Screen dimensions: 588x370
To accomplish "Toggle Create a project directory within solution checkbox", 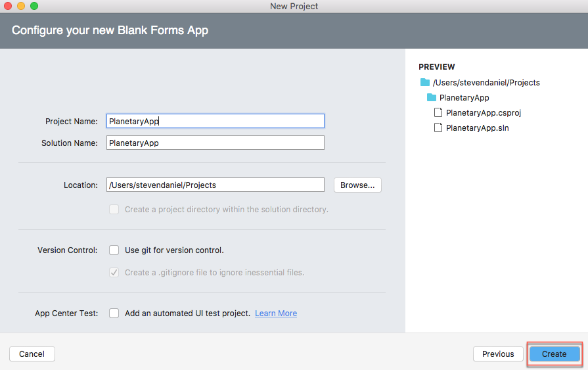I will tap(114, 210).
